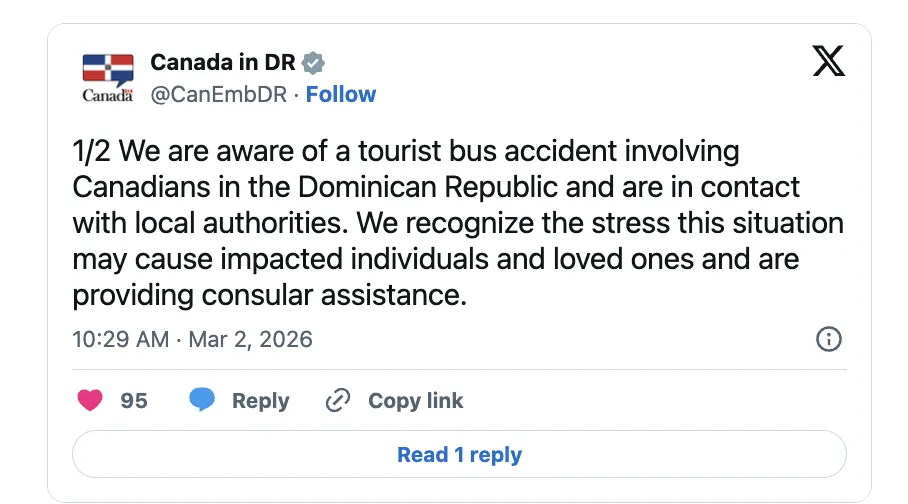Follow the CanEmbDR account

coord(341,94)
